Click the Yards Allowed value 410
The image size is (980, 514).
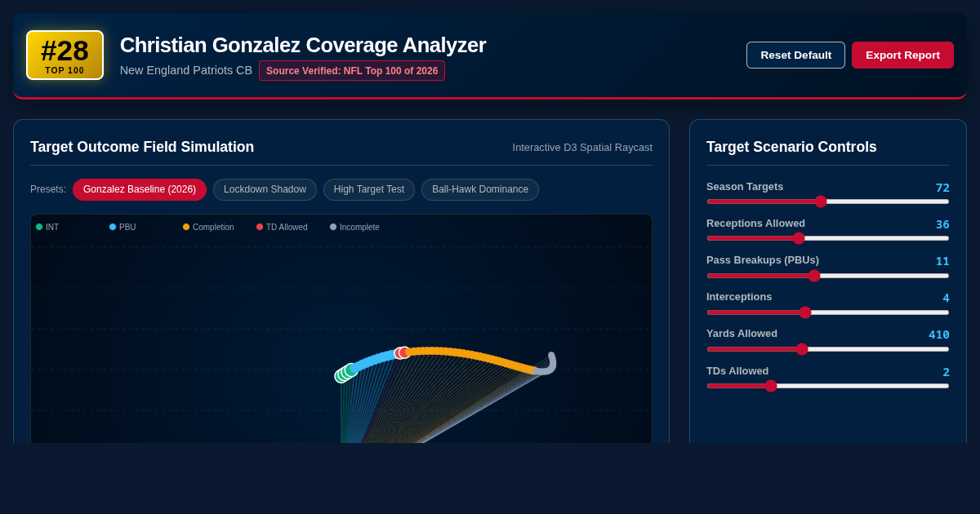[x=939, y=335]
